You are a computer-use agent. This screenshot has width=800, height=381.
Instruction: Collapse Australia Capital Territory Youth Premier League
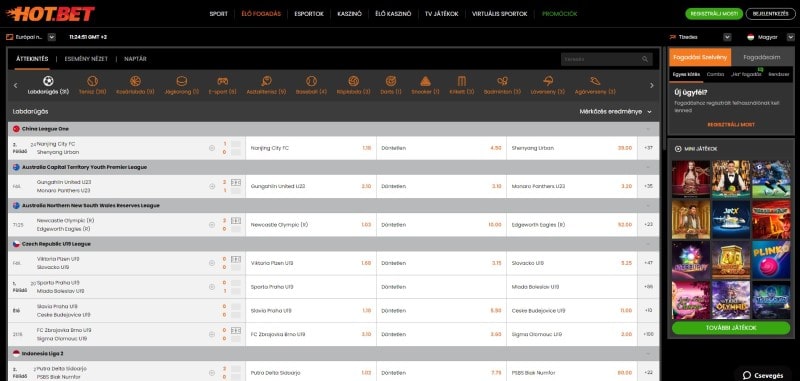[648, 167]
